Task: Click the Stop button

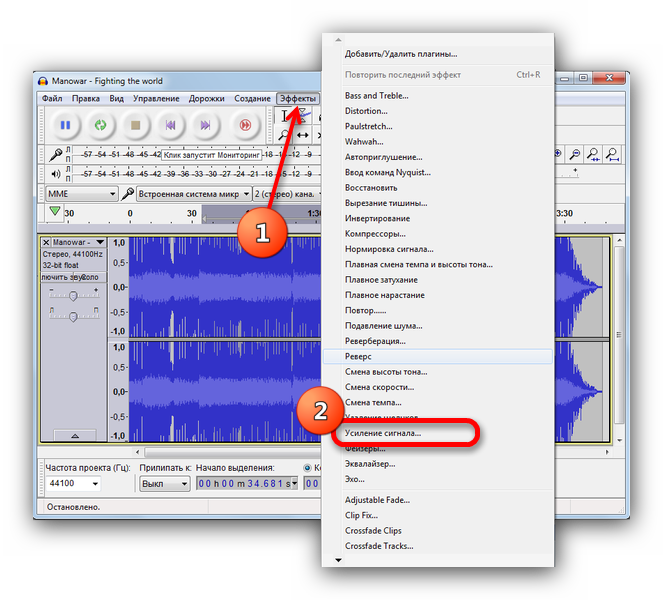Action: pyautogui.click(x=135, y=125)
